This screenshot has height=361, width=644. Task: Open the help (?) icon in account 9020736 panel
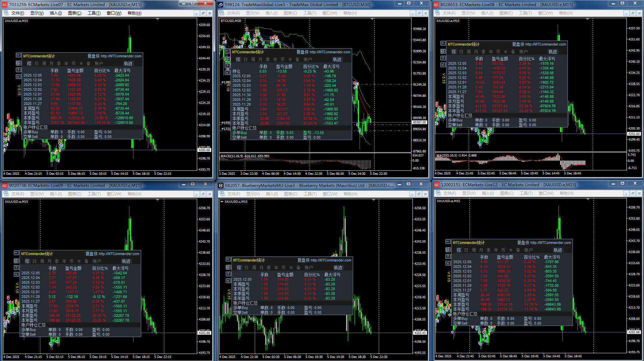pos(17,268)
